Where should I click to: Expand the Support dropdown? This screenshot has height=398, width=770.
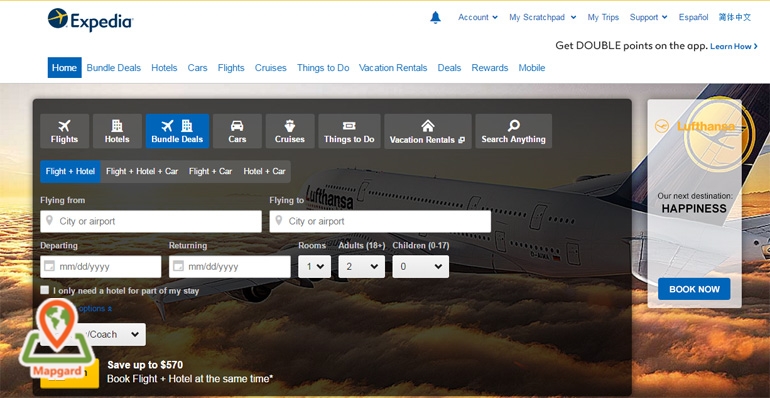coord(648,17)
